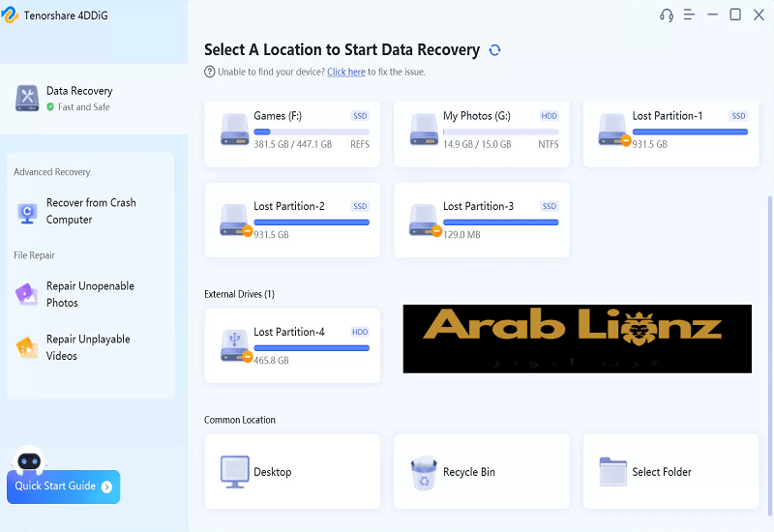Image resolution: width=774 pixels, height=532 pixels.
Task: Click My Photos (G:) usage bar
Action: pyautogui.click(x=500, y=132)
